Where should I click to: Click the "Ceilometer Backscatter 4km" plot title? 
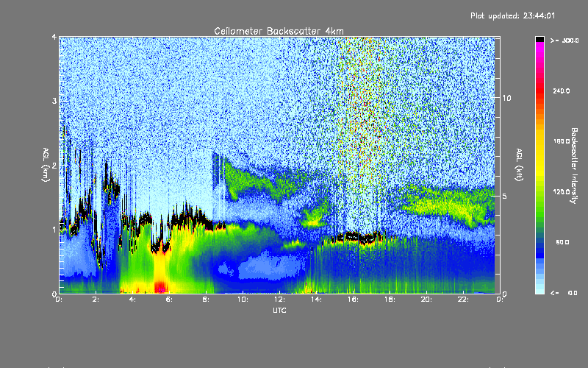tap(279, 31)
